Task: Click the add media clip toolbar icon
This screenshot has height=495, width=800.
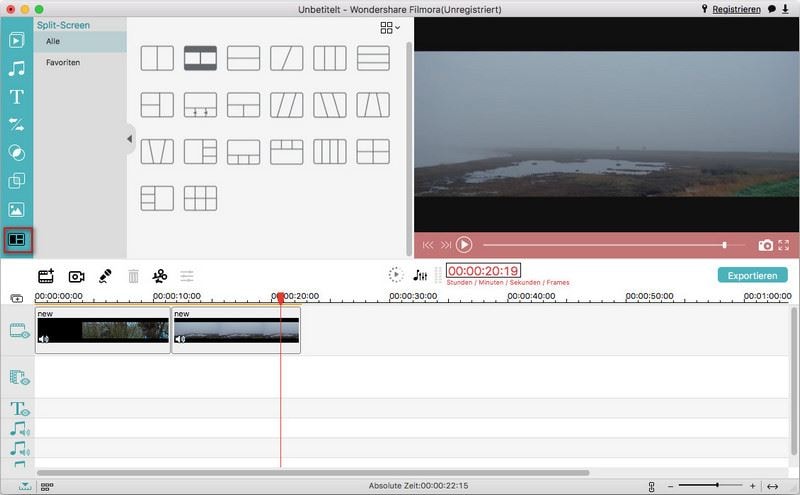Action: (x=46, y=276)
